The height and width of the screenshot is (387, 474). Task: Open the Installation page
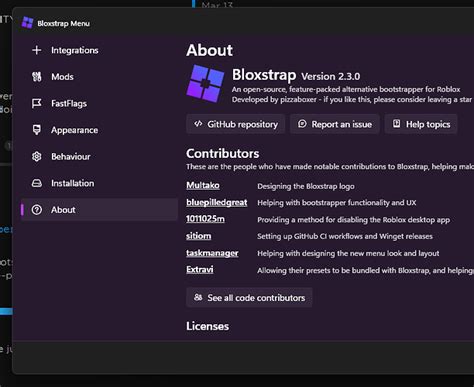(x=99, y=183)
